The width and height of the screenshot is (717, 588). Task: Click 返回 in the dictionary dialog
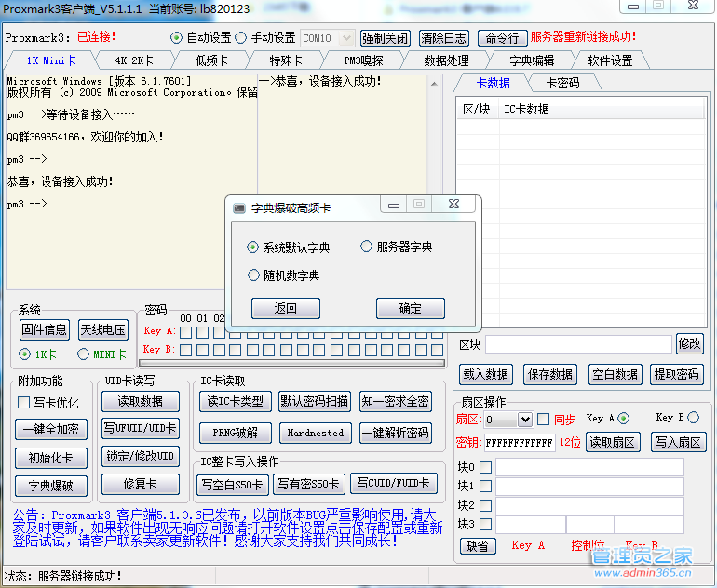pyautogui.click(x=285, y=308)
